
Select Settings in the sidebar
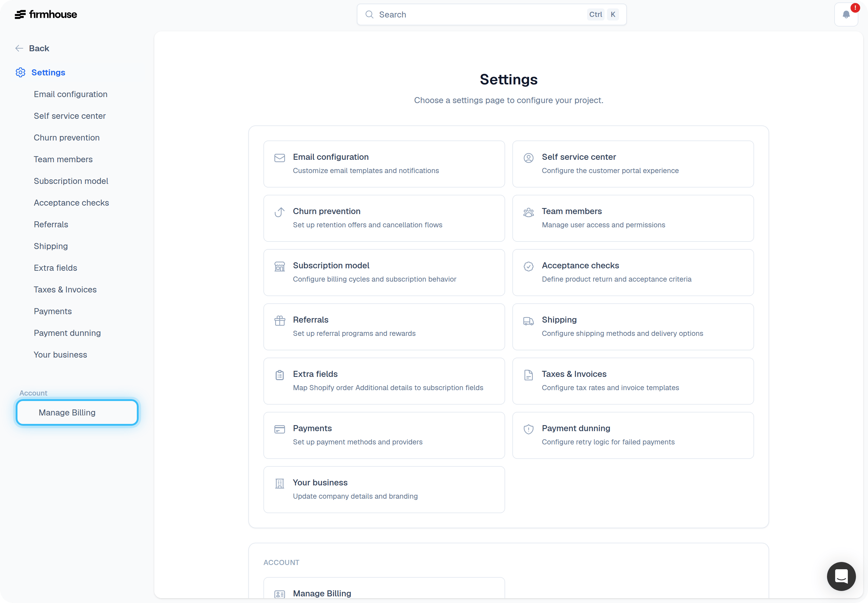pos(48,72)
